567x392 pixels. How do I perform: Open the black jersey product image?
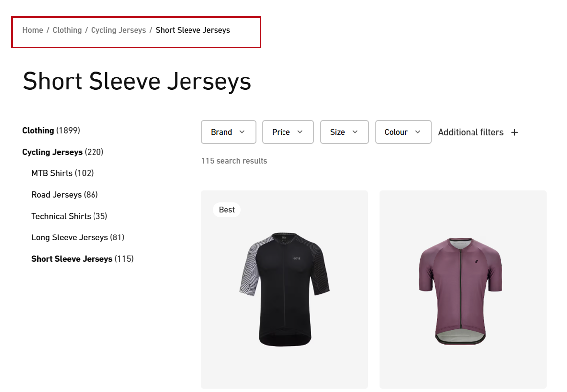[x=284, y=289]
